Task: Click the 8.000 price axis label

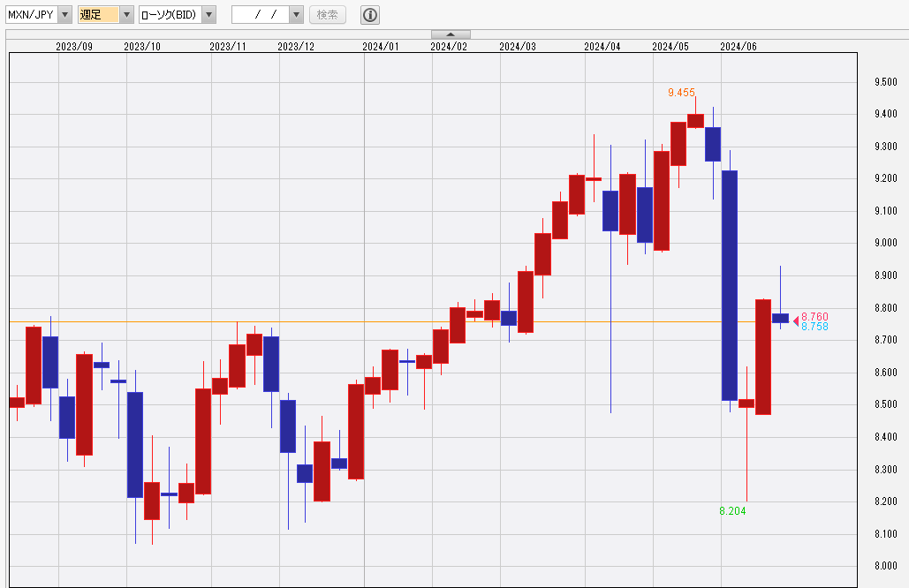Action: pos(886,565)
